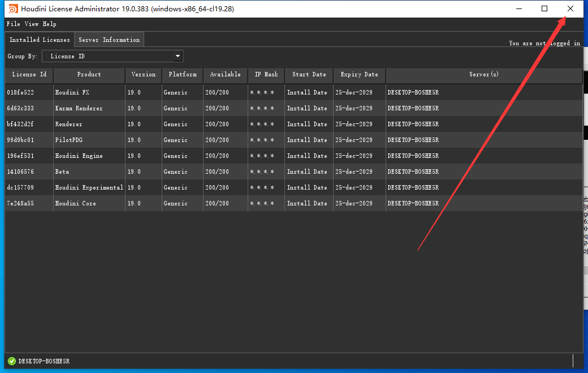Select the Installed Licenses tab
Viewport: 588px width, 373px height.
pos(40,40)
